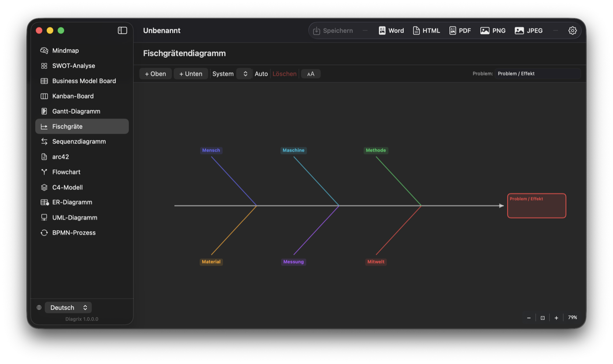
Task: Select the Maschine category label
Action: coord(293,150)
